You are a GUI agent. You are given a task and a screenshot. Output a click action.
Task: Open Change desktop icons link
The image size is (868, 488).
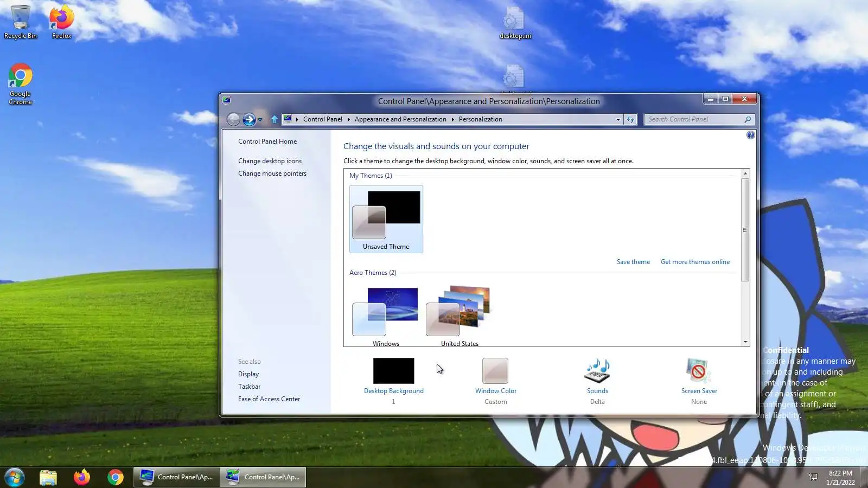[270, 161]
